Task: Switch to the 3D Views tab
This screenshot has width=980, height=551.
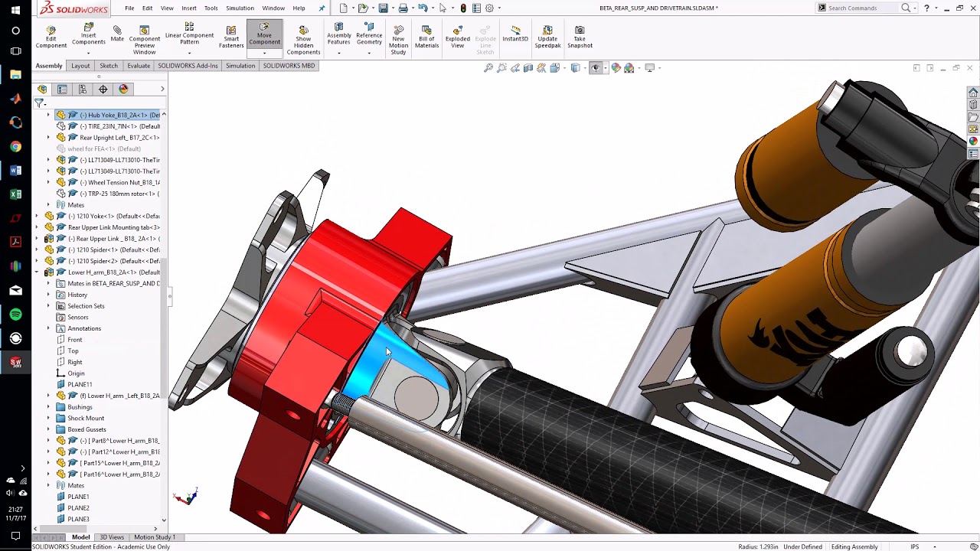Action: point(112,537)
